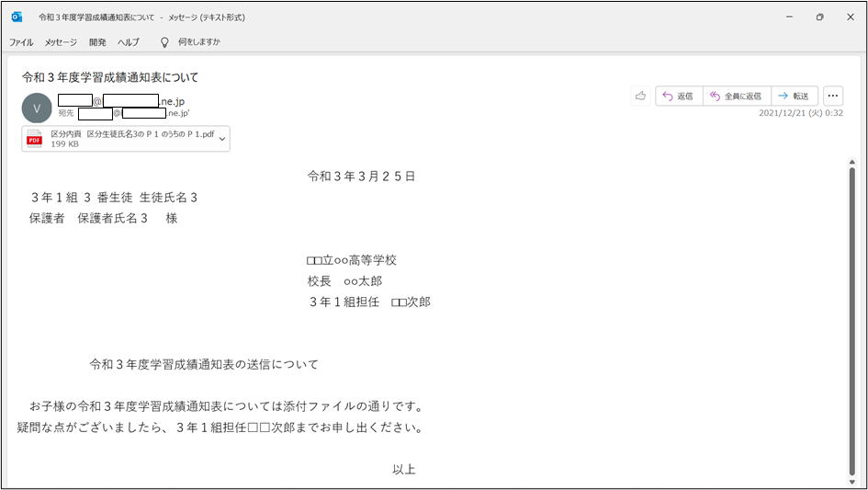Click the 宛先 recipient label
The height and width of the screenshot is (490, 868).
click(x=66, y=113)
